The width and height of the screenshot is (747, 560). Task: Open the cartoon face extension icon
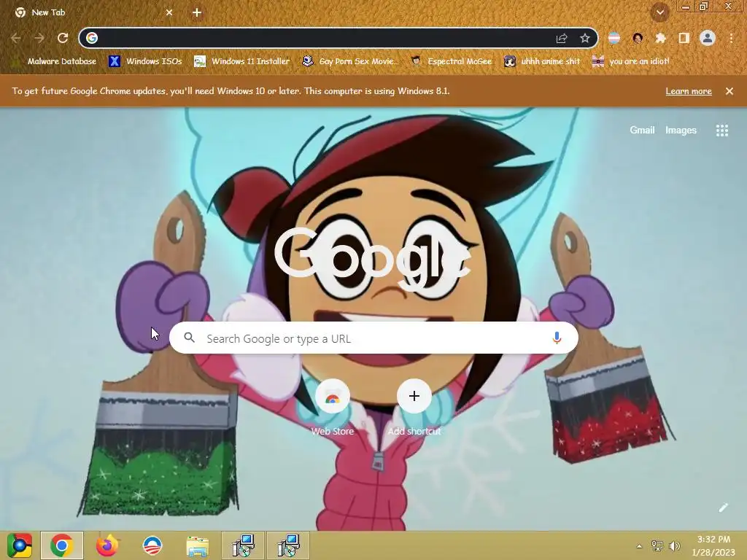click(x=638, y=38)
